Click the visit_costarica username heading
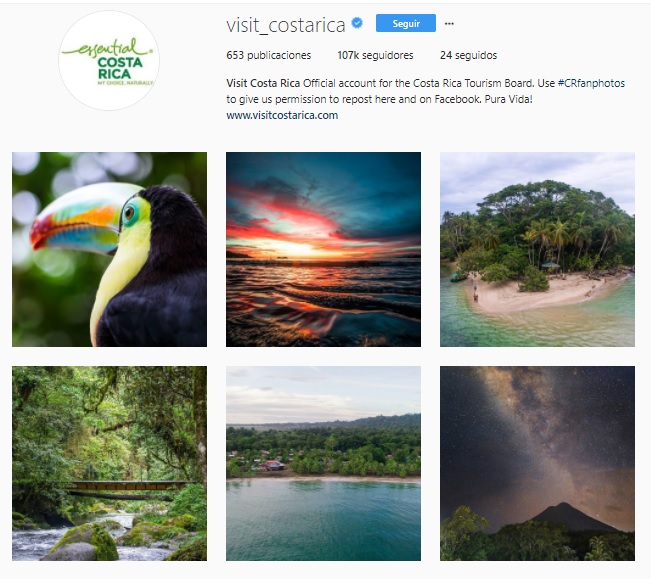651x579 pixels. pos(286,25)
